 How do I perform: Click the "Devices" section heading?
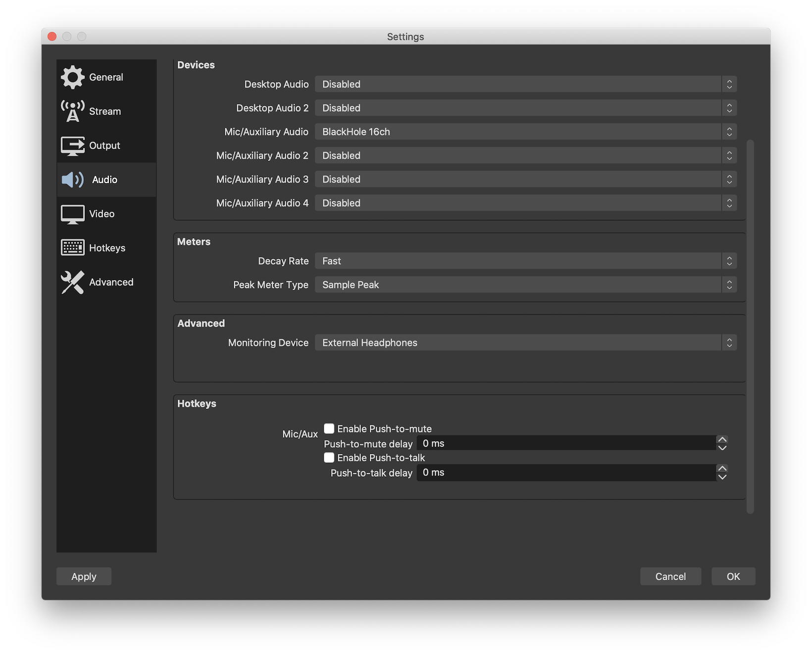pyautogui.click(x=196, y=65)
